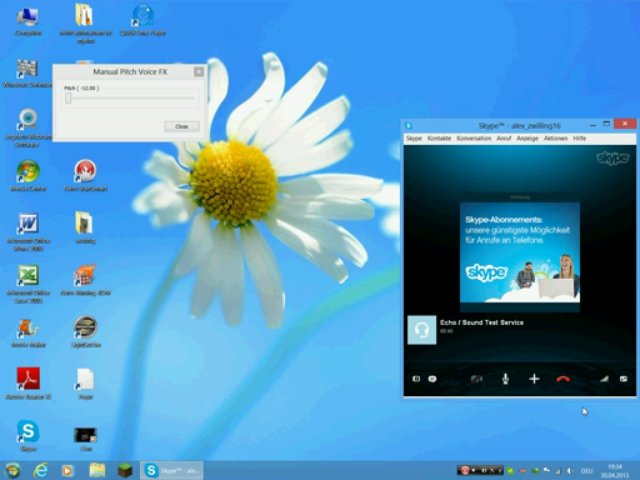Hang up the call with red phone button
640x480 pixels.
(x=563, y=379)
